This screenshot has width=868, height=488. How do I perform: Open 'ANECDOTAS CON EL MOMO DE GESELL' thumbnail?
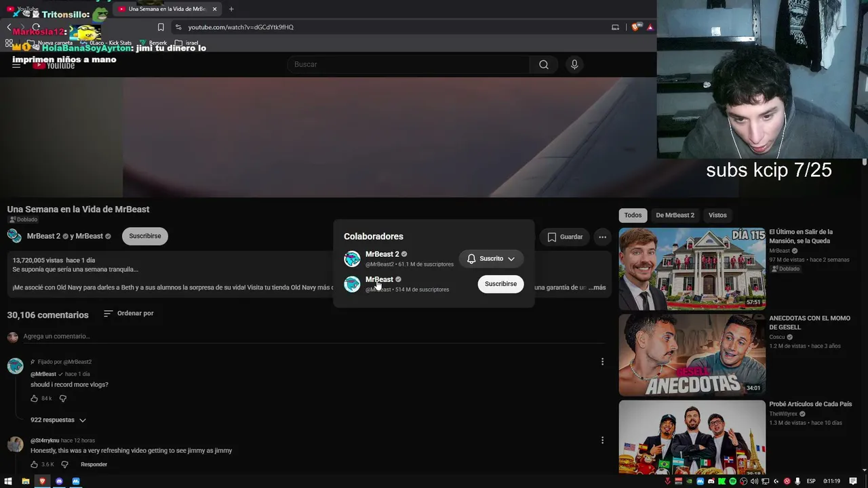692,354
